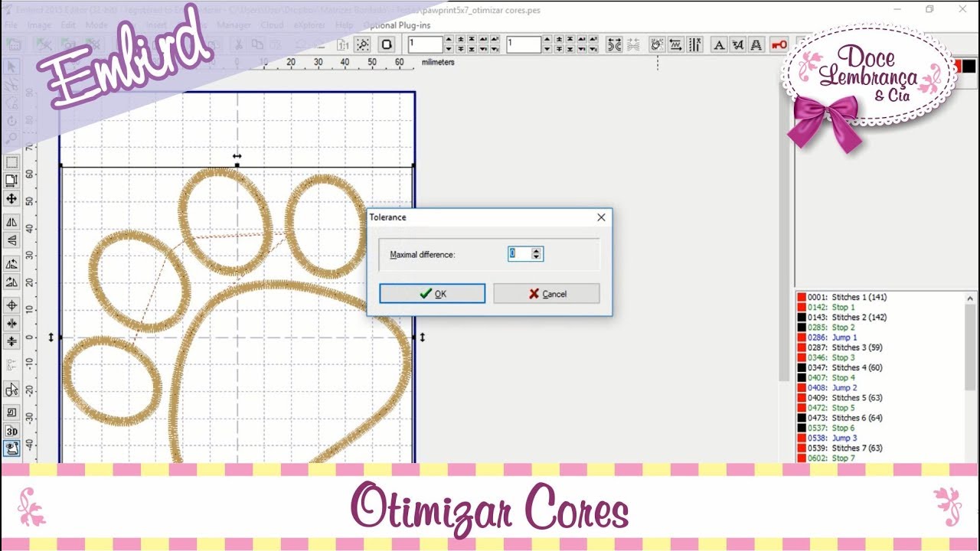Click the center vertically tool icon

pos(11,342)
